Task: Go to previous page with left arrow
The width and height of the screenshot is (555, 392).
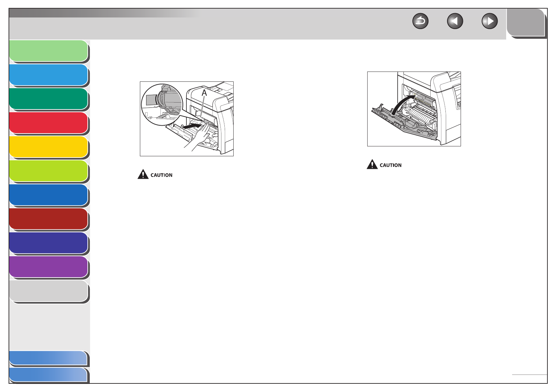Action: [455, 21]
